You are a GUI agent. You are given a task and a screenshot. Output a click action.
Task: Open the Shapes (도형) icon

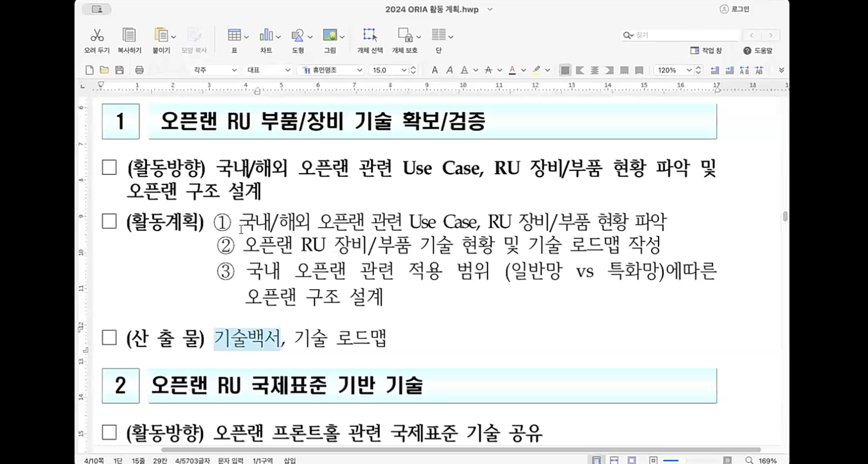point(297,35)
